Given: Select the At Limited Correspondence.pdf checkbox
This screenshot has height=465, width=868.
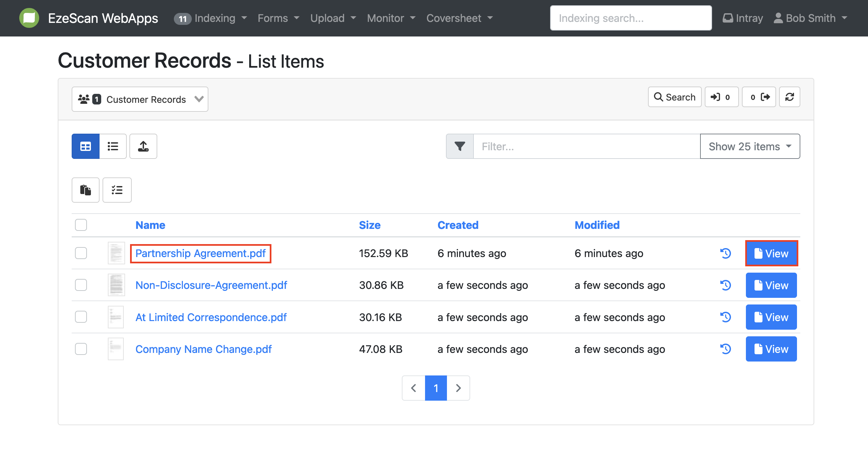Looking at the screenshot, I should point(81,317).
